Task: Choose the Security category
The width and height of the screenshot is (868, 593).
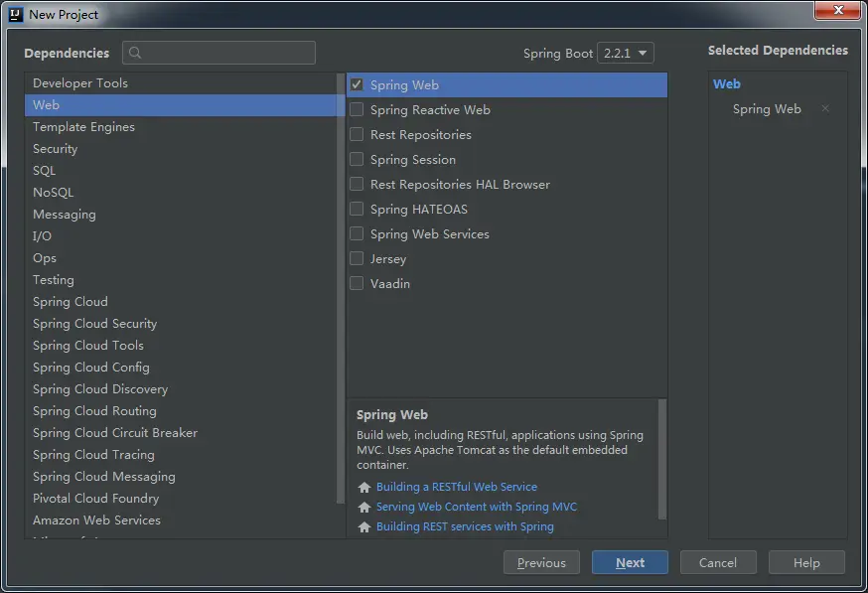Action: pos(181,149)
